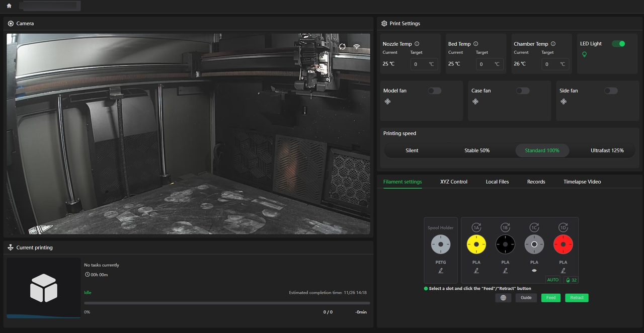The width and height of the screenshot is (644, 333).
Task: Click the Chamber Temp info icon
Action: coord(553,44)
